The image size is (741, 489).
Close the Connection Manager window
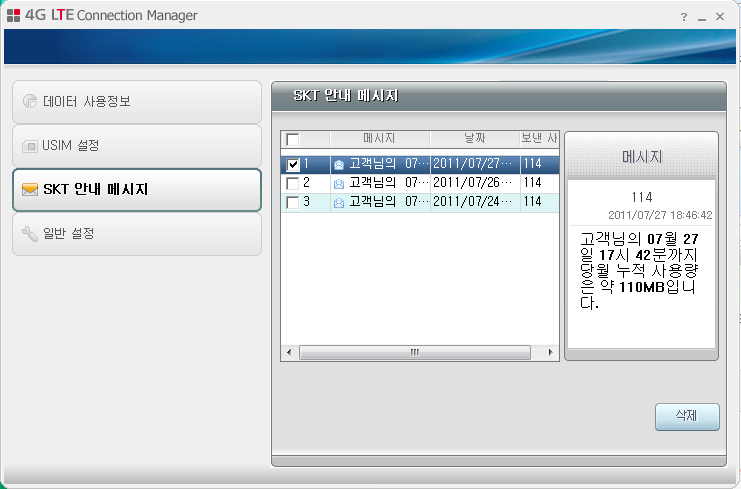[720, 17]
